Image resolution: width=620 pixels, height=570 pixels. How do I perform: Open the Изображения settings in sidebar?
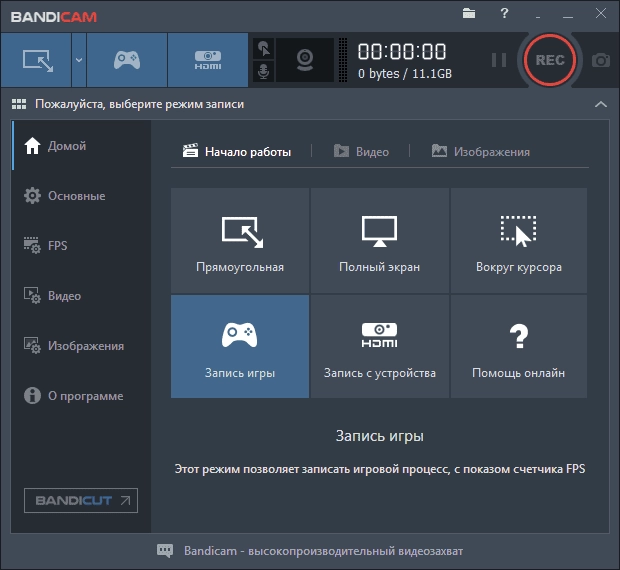[81, 346]
